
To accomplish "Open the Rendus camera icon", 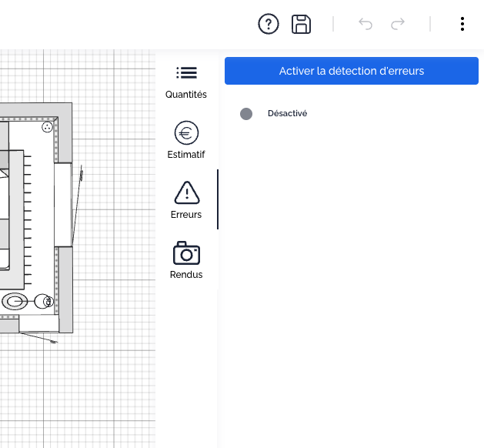I will 186,253.
